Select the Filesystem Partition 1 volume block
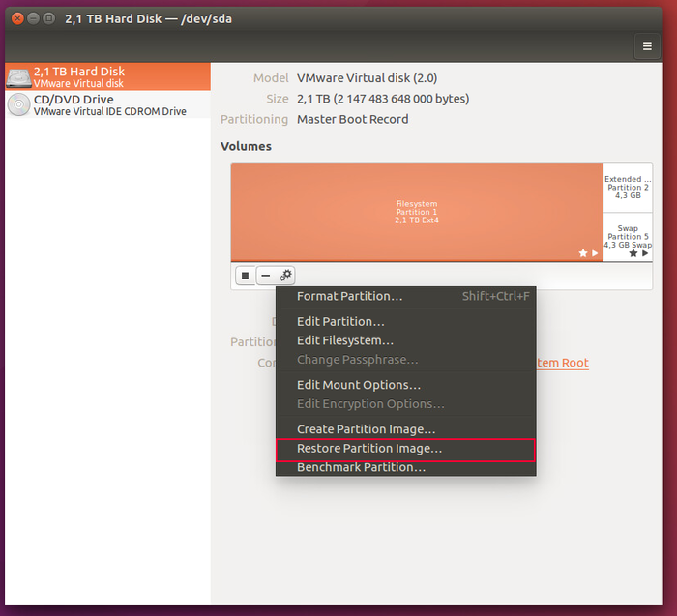677x616 pixels. pos(417,213)
